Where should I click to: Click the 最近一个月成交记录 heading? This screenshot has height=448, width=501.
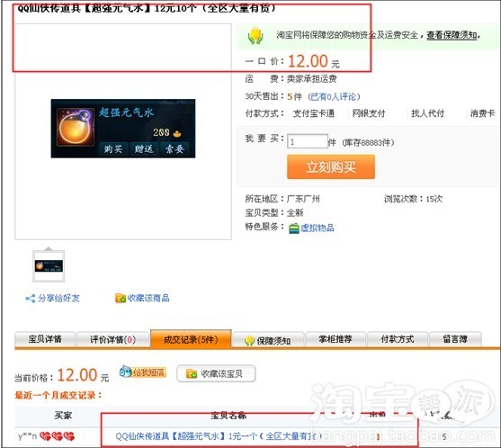pos(58,395)
